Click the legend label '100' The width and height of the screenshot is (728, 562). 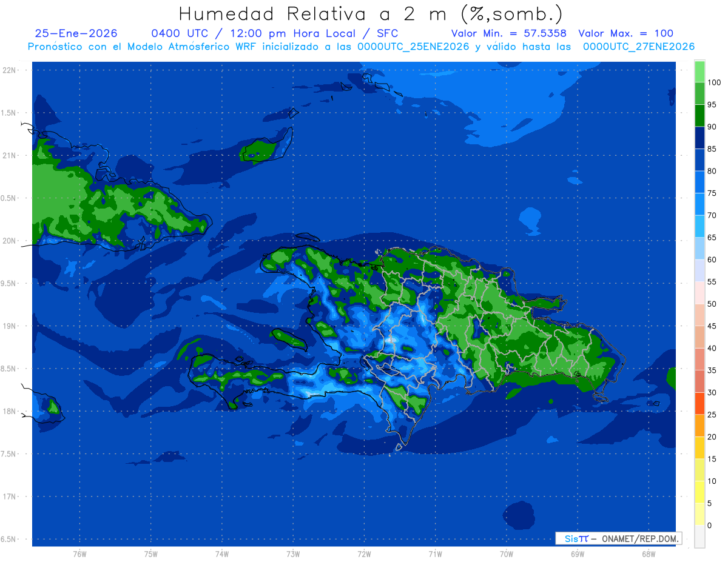tap(713, 82)
